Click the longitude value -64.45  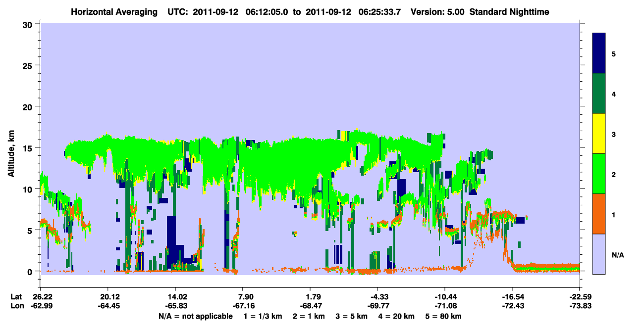108,306
